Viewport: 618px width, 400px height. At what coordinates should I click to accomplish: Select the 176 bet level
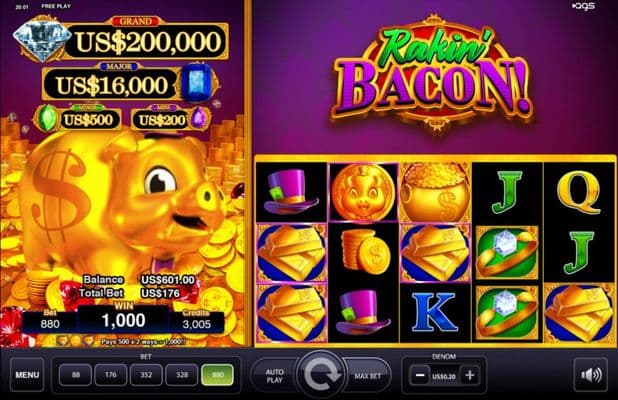tap(111, 375)
